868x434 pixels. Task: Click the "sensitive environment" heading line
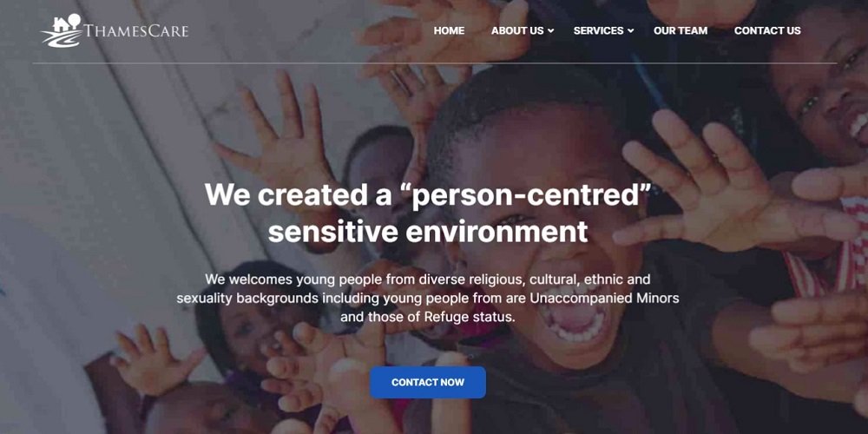coord(428,232)
